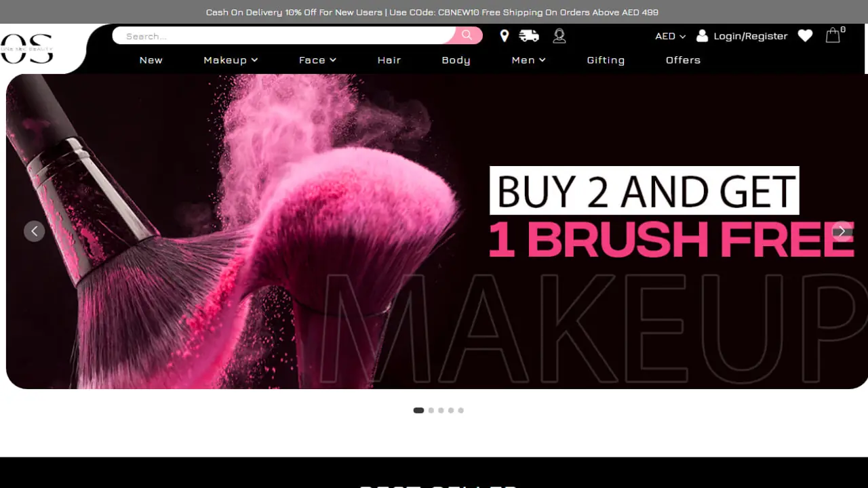Click the Search input field
This screenshot has height=488, width=868.
285,35
